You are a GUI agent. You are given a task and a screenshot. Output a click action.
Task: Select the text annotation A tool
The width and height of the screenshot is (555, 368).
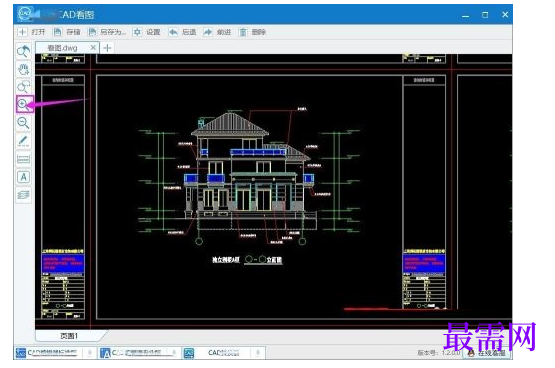pos(24,177)
